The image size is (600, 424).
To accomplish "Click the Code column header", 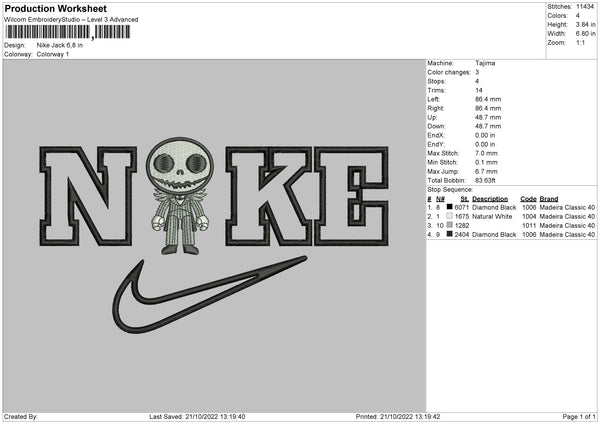I will coord(528,199).
